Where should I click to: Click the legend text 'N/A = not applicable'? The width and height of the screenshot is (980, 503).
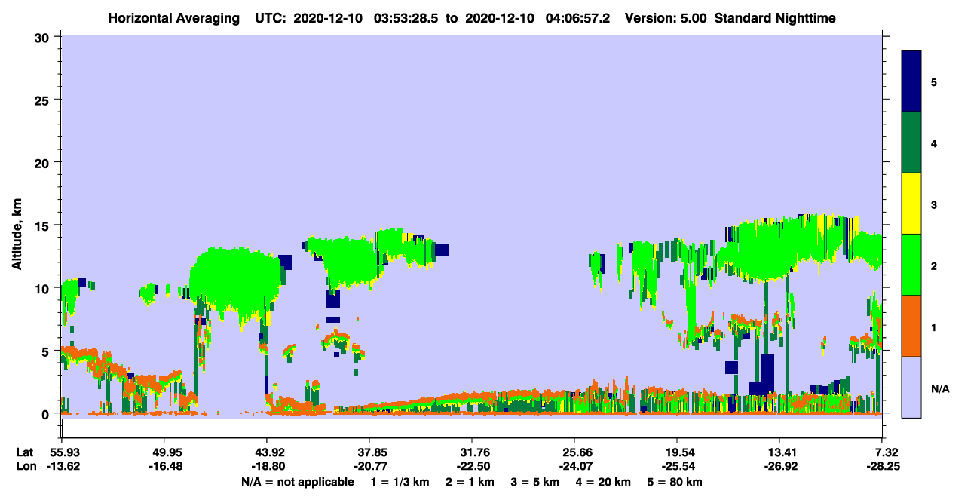(297, 482)
